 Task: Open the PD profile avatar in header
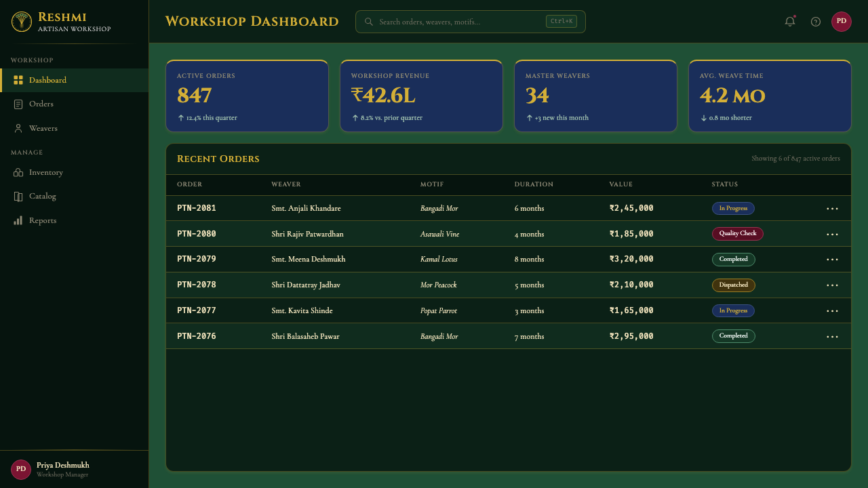click(842, 22)
